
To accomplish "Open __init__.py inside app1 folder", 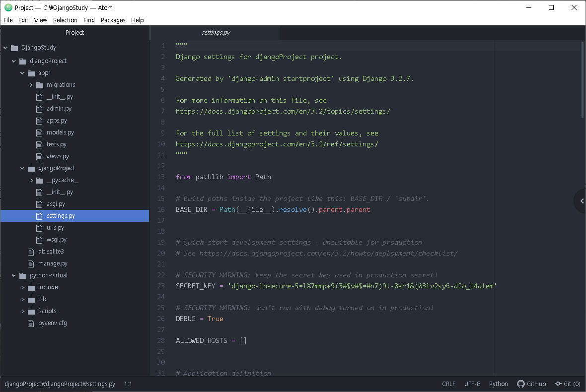I will 60,97.
